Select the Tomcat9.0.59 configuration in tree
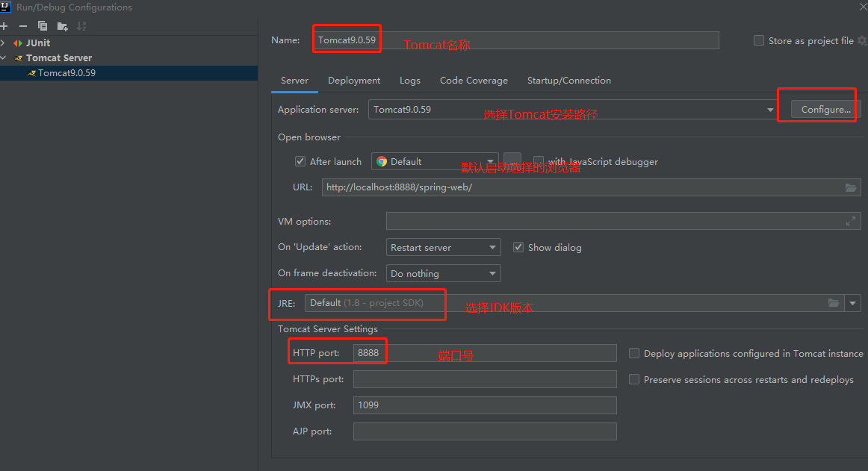The height and width of the screenshot is (471, 868). coord(128,73)
